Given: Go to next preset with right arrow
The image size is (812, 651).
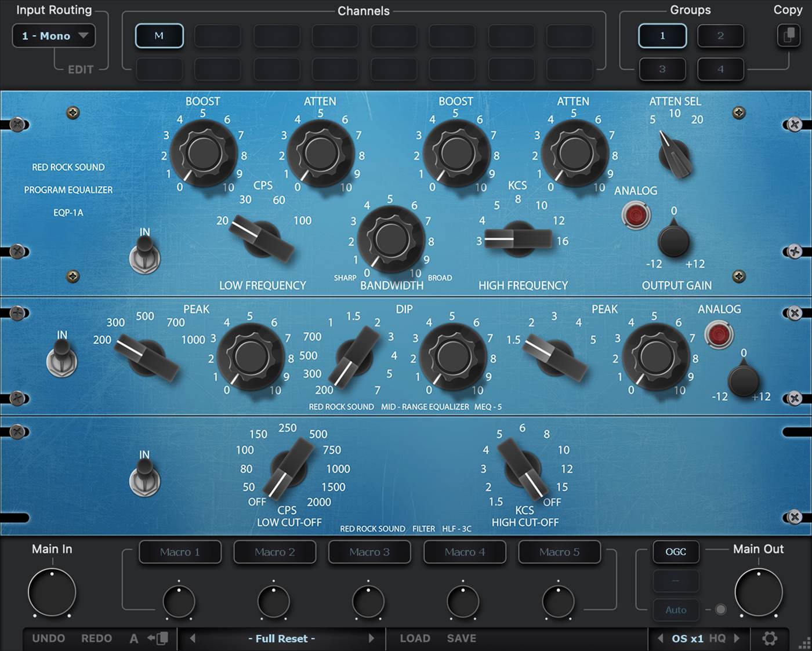Looking at the screenshot, I should pyautogui.click(x=371, y=638).
